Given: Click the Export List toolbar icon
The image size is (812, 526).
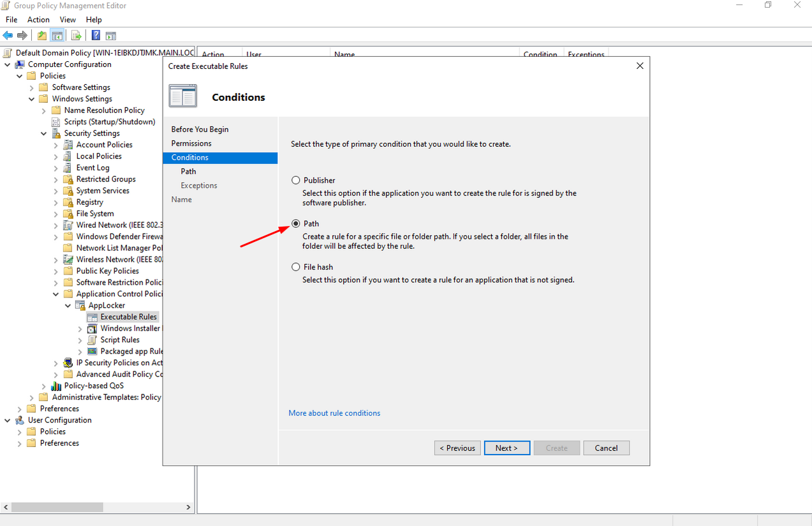Looking at the screenshot, I should point(76,36).
